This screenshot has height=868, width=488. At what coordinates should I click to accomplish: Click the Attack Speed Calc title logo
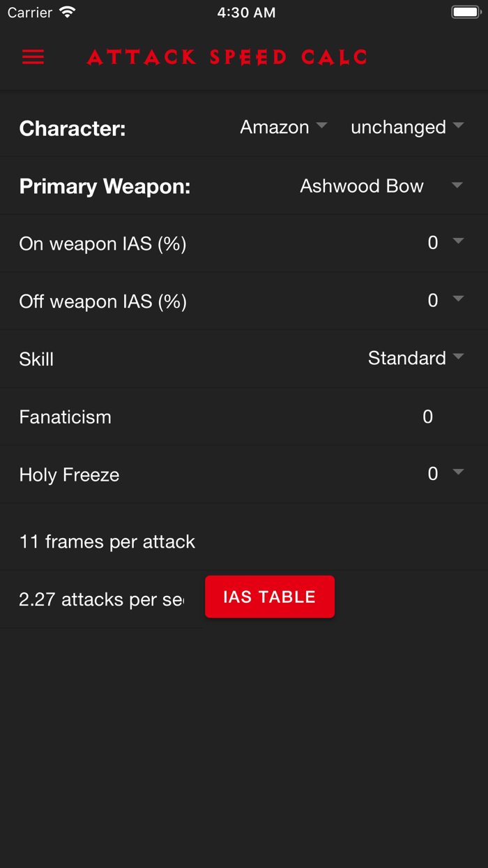227,58
